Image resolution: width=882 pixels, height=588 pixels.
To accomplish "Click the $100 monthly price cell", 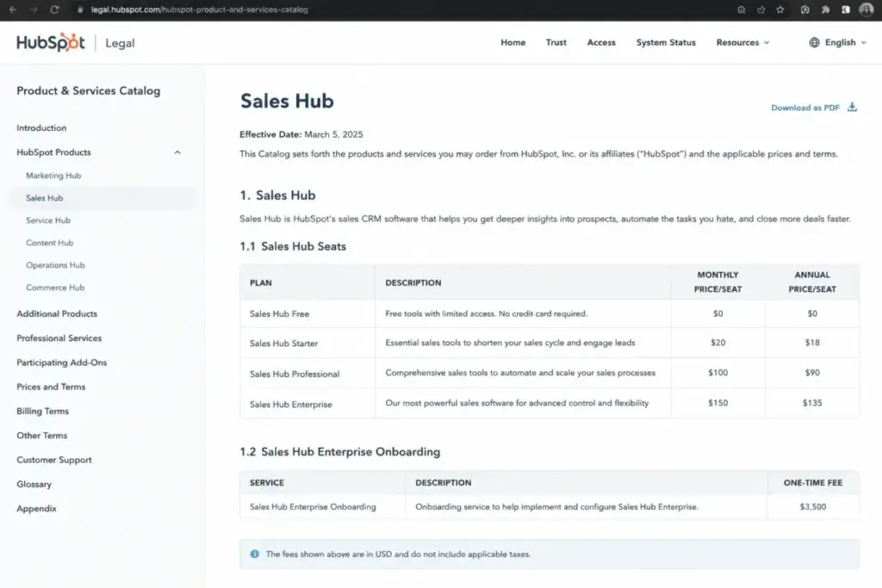I will 717,373.
